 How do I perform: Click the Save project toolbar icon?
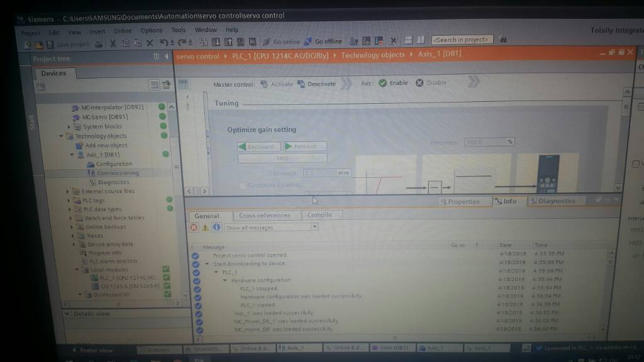tap(50, 45)
